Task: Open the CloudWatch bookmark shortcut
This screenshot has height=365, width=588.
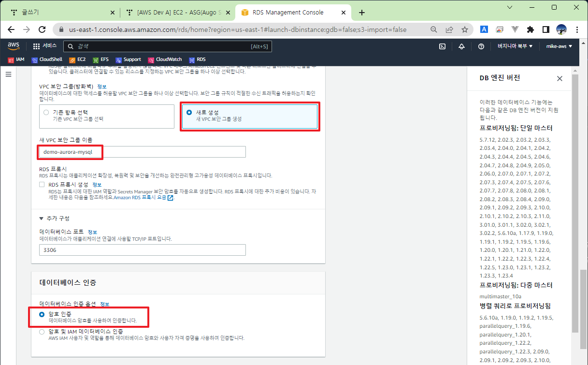Action: [x=165, y=59]
